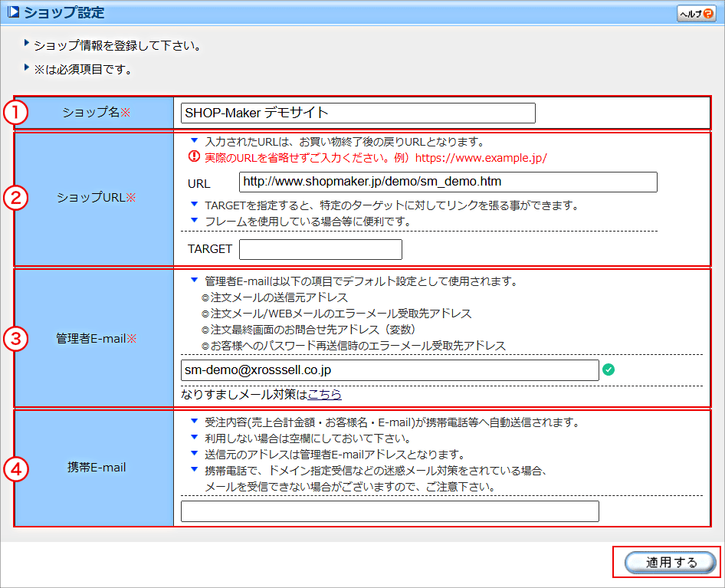Follow the こちら link for spoofing countermeasures

coord(324,395)
